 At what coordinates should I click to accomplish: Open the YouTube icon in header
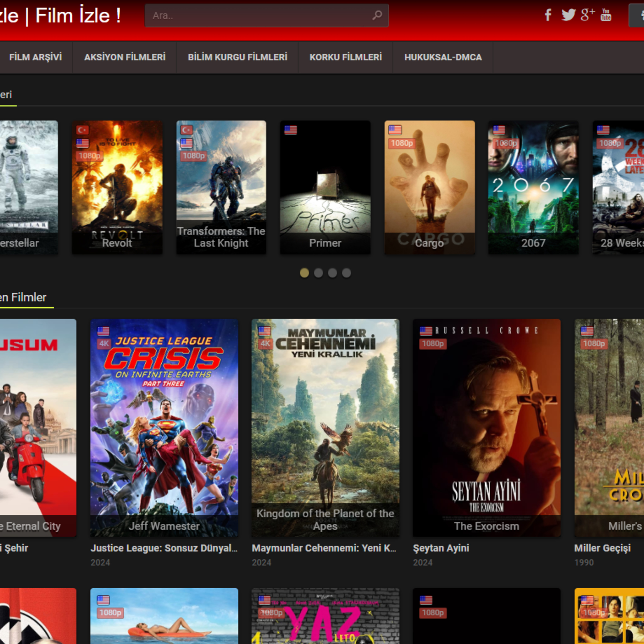[606, 15]
